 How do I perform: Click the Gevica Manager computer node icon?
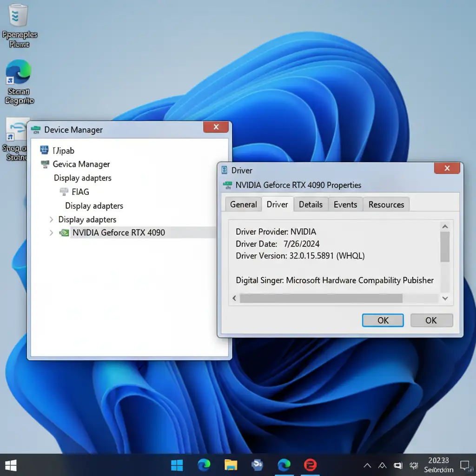point(45,164)
